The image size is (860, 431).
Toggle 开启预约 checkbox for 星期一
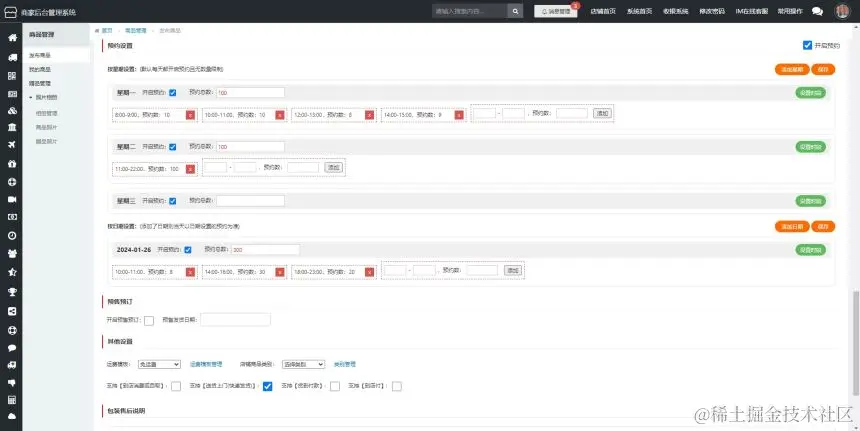[173, 93]
